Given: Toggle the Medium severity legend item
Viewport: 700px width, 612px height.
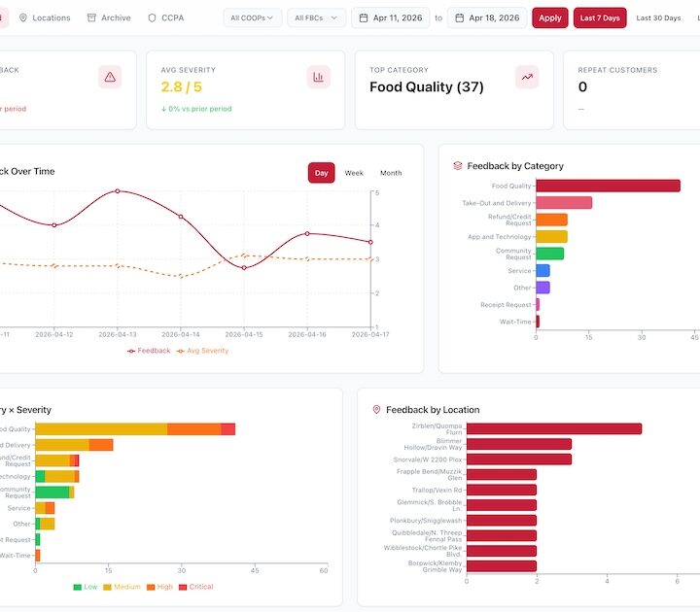Looking at the screenshot, I should [122, 587].
